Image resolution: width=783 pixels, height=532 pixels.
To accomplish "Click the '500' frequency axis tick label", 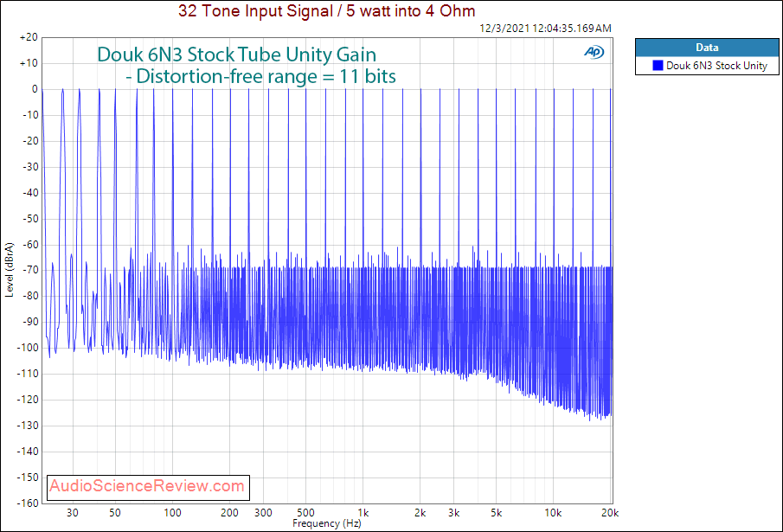I will (x=305, y=513).
